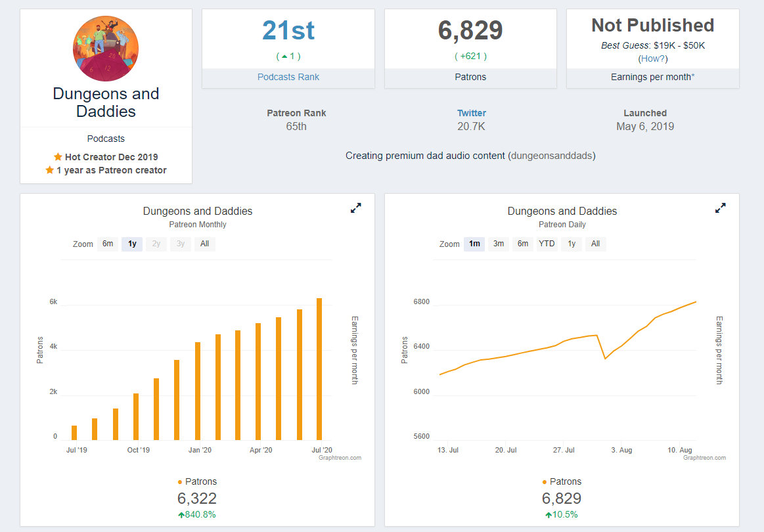The height and width of the screenshot is (532, 764).
Task: Toggle the Patrons series in the Monthly chart legend
Action: pos(197,481)
